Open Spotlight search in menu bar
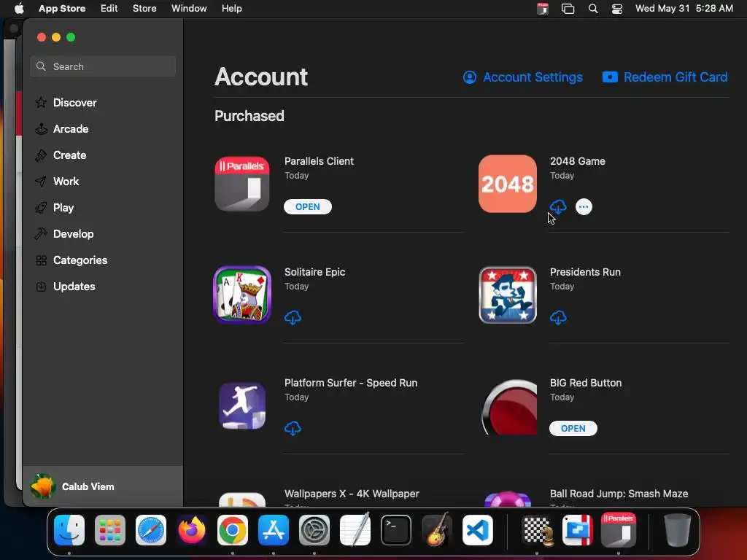Screen dimensions: 747x560 click(x=592, y=9)
